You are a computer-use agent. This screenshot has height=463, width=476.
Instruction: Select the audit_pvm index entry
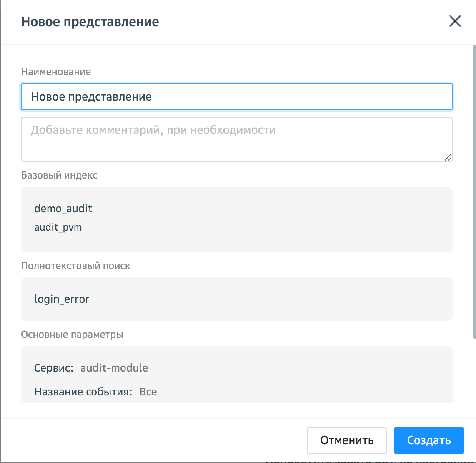coord(58,228)
